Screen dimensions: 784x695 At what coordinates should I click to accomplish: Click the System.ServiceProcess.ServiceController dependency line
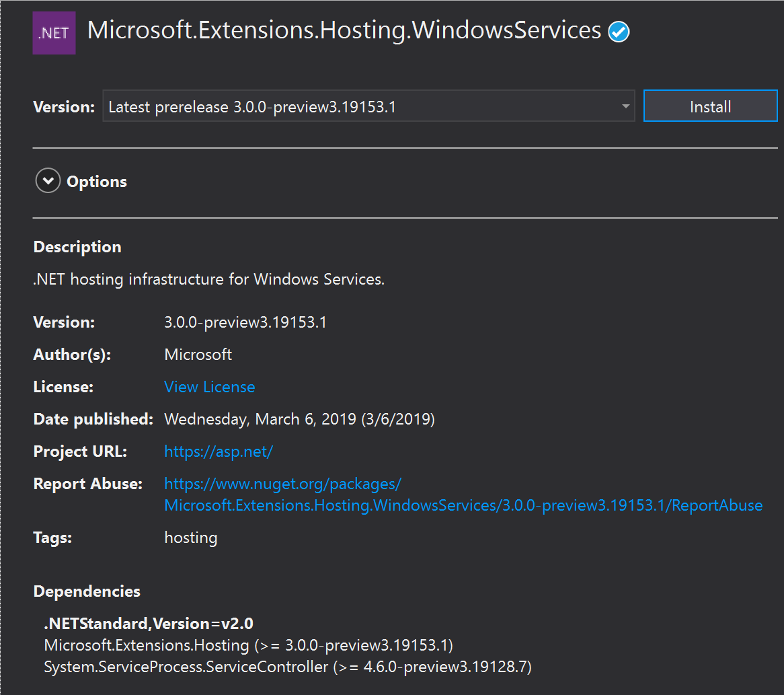coord(288,667)
